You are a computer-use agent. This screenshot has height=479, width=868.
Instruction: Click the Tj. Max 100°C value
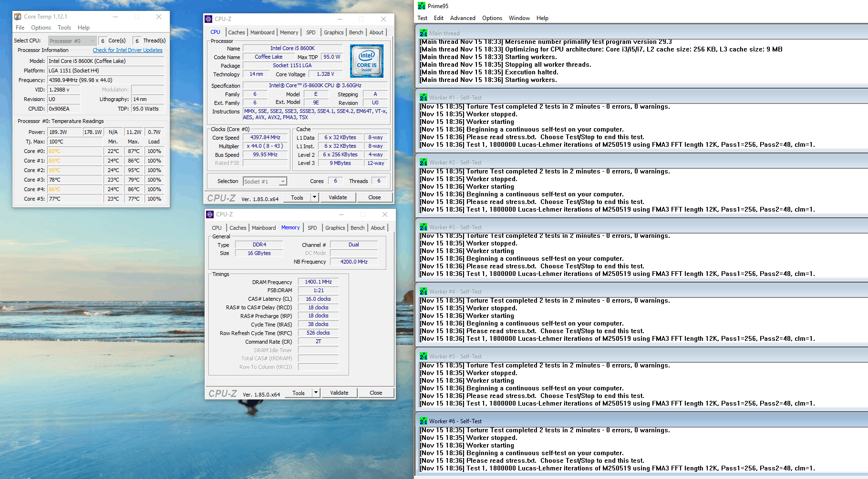(75, 142)
